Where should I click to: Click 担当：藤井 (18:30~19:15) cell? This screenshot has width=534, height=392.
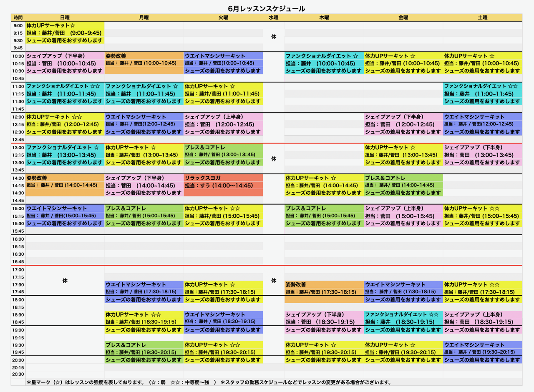(x=403, y=322)
